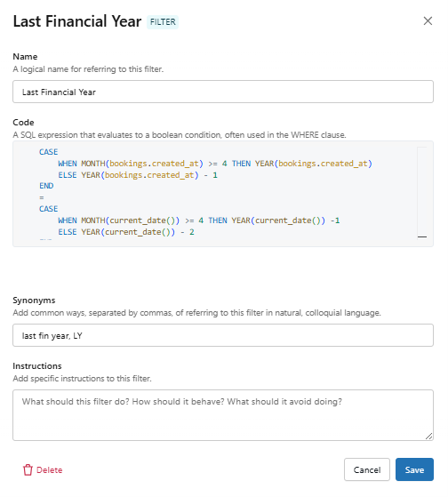Focus the Synonyms input with 'last fin year, LY'
Image resolution: width=448 pixels, height=497 pixels.
pyautogui.click(x=223, y=335)
